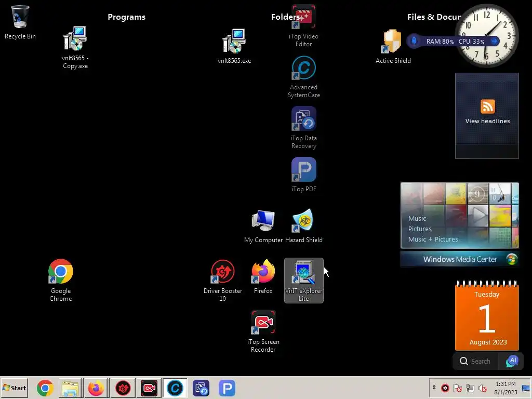Select vnlt8565 - Copy.exe on desktop
Screen dimensions: 532x399
tap(75, 47)
